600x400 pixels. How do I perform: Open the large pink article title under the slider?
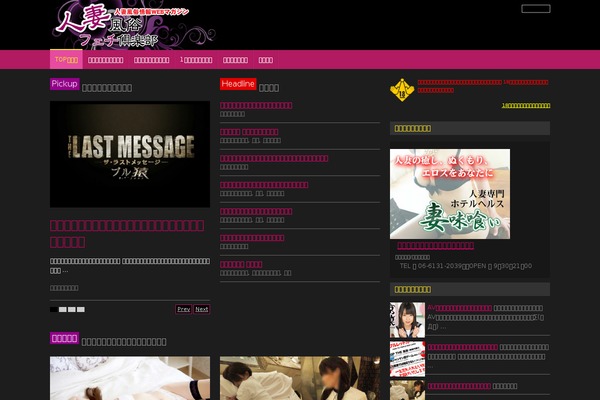[127, 233]
